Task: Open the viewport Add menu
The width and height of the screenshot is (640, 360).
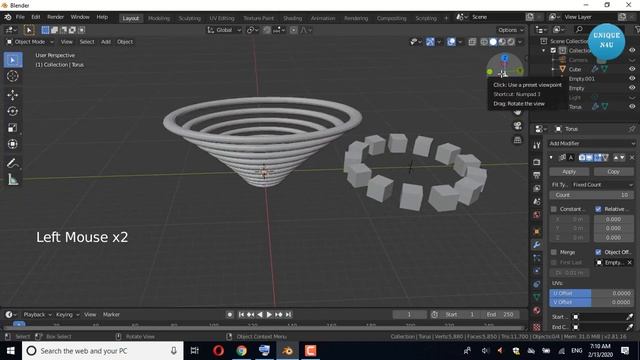Action: [x=106, y=42]
